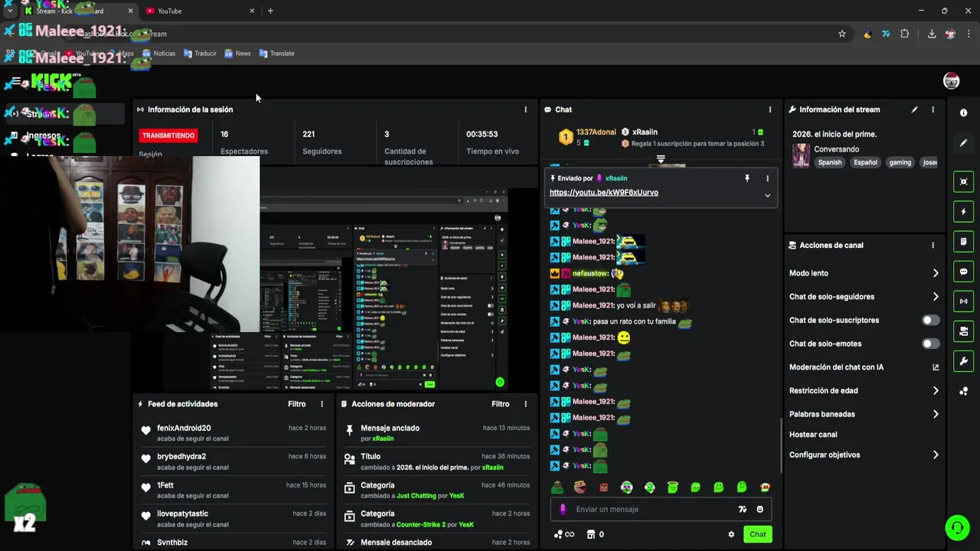Image resolution: width=980 pixels, height=551 pixels.
Task: Open Filtro in Feed de actividades
Action: (296, 404)
